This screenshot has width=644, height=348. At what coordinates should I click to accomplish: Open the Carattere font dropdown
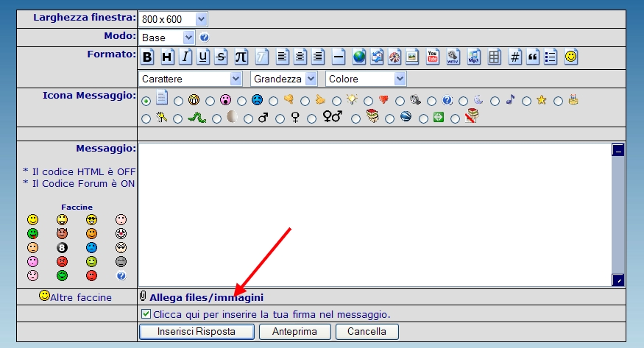click(x=190, y=79)
